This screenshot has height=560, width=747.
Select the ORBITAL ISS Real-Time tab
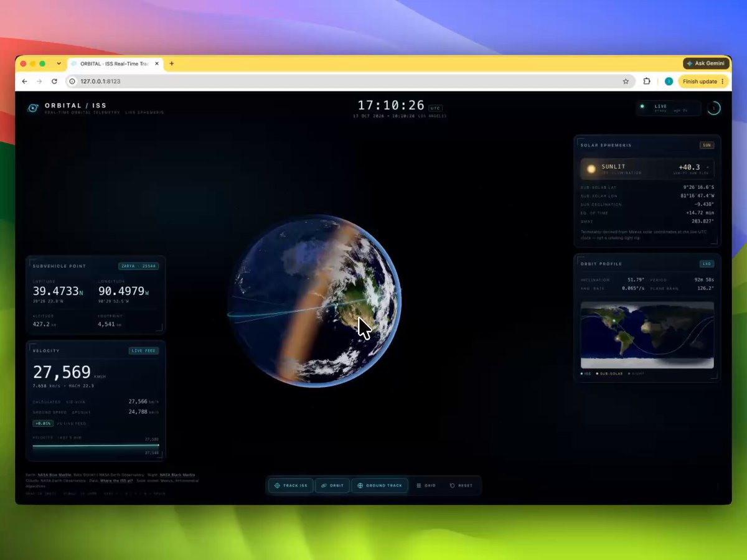pyautogui.click(x=115, y=63)
